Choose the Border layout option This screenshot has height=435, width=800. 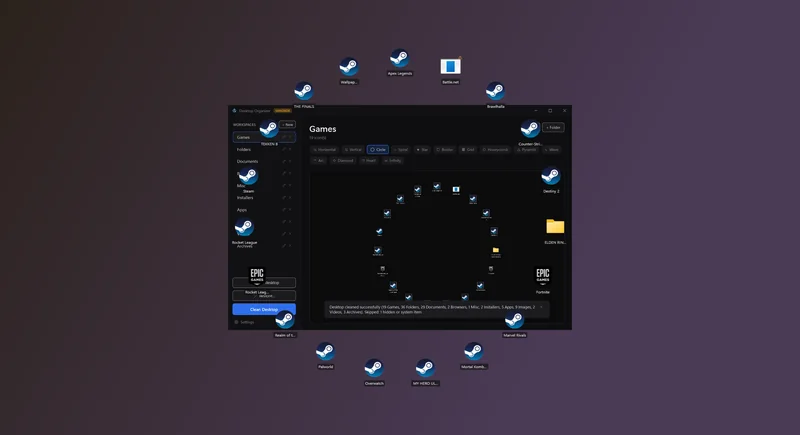click(x=445, y=149)
